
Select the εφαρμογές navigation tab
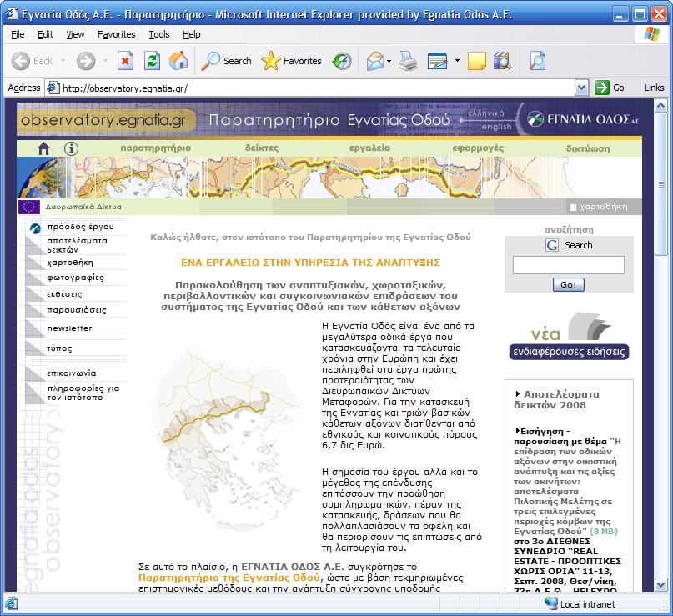coord(478,148)
